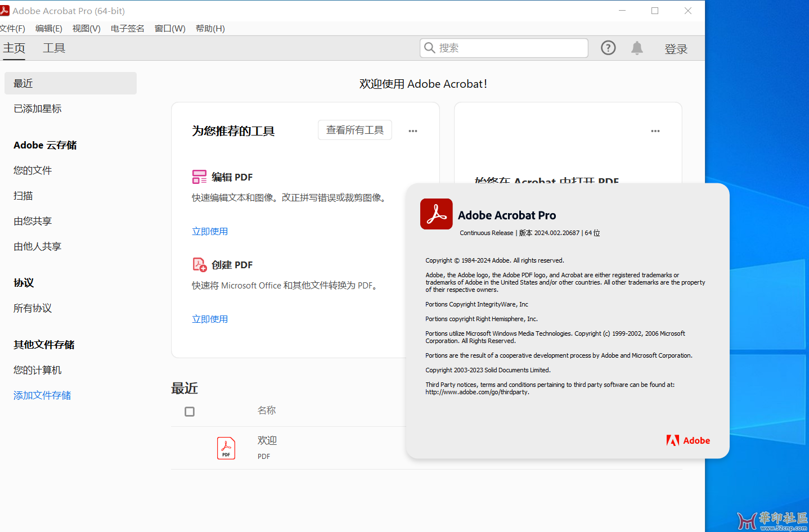Click the help question mark icon
The width and height of the screenshot is (809, 532).
pyautogui.click(x=608, y=48)
